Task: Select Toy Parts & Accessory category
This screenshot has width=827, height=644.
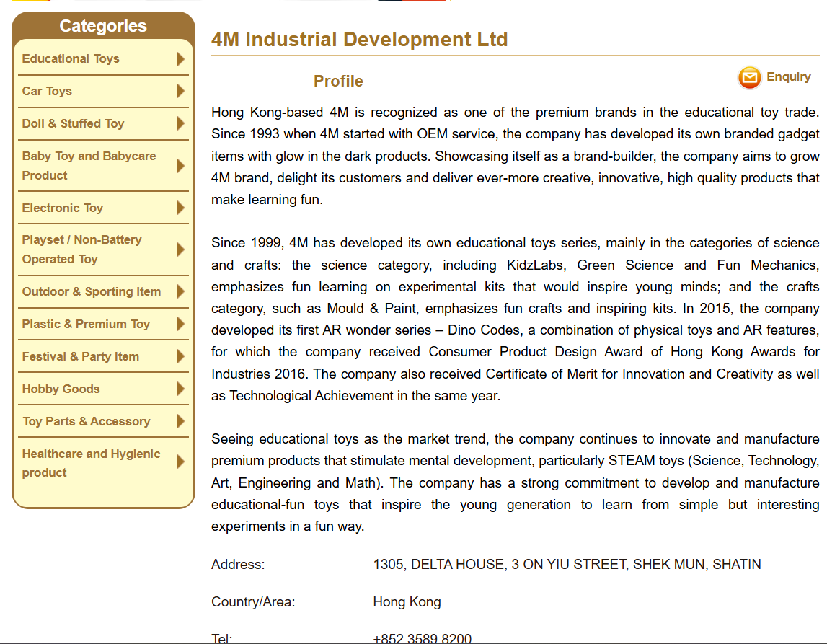Action: click(87, 421)
